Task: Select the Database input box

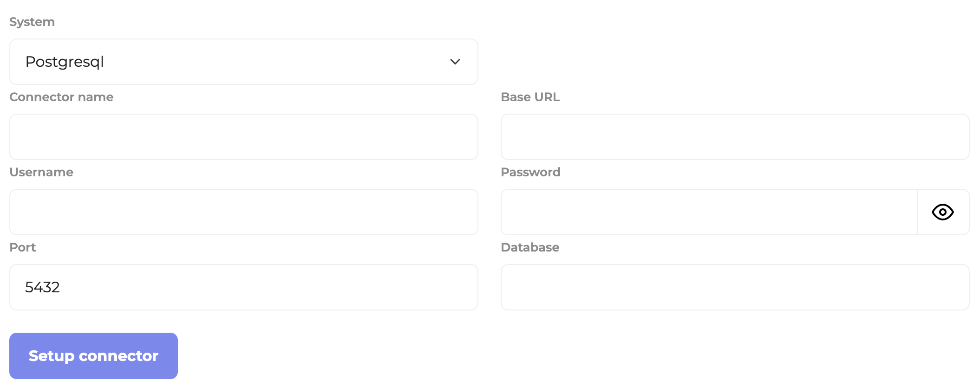Action: coord(735,287)
